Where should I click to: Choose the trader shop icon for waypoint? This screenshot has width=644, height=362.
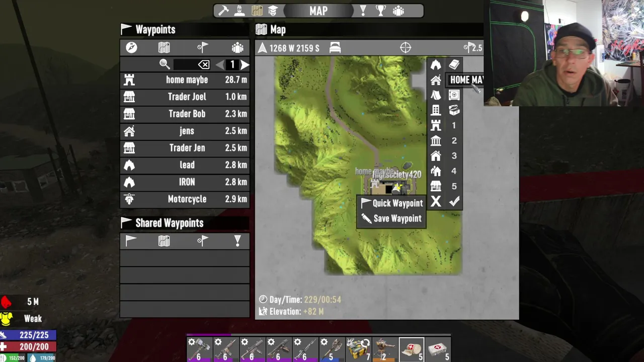(x=436, y=186)
